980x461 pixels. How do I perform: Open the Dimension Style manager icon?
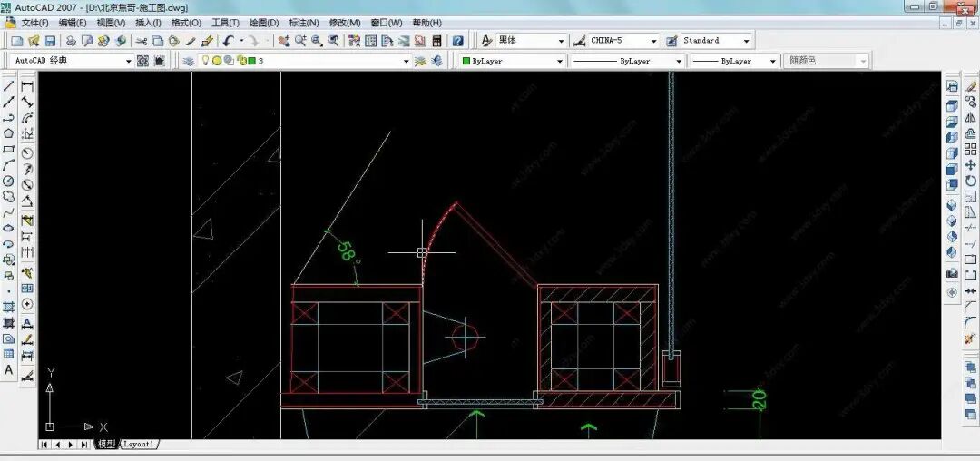click(x=579, y=41)
